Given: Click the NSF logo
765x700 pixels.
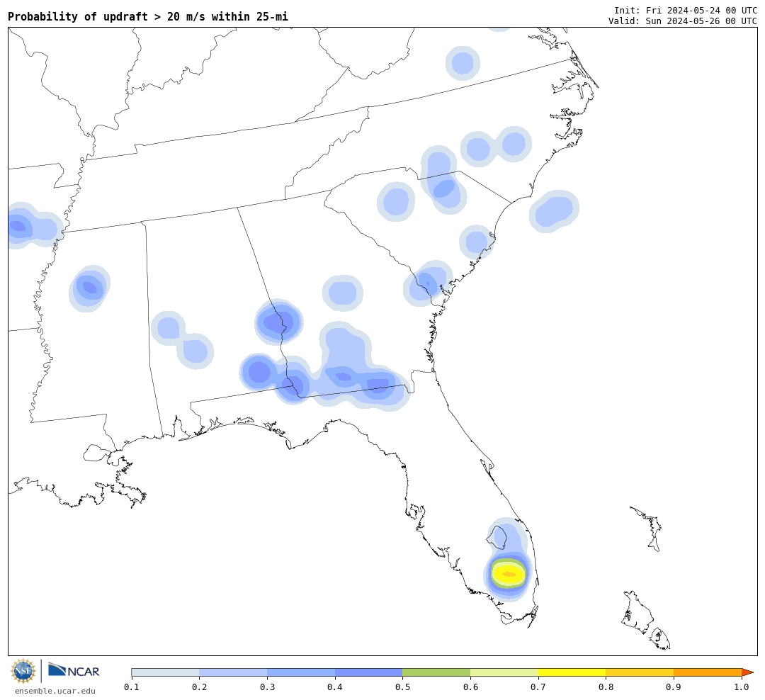Looking at the screenshot, I should point(23,671).
